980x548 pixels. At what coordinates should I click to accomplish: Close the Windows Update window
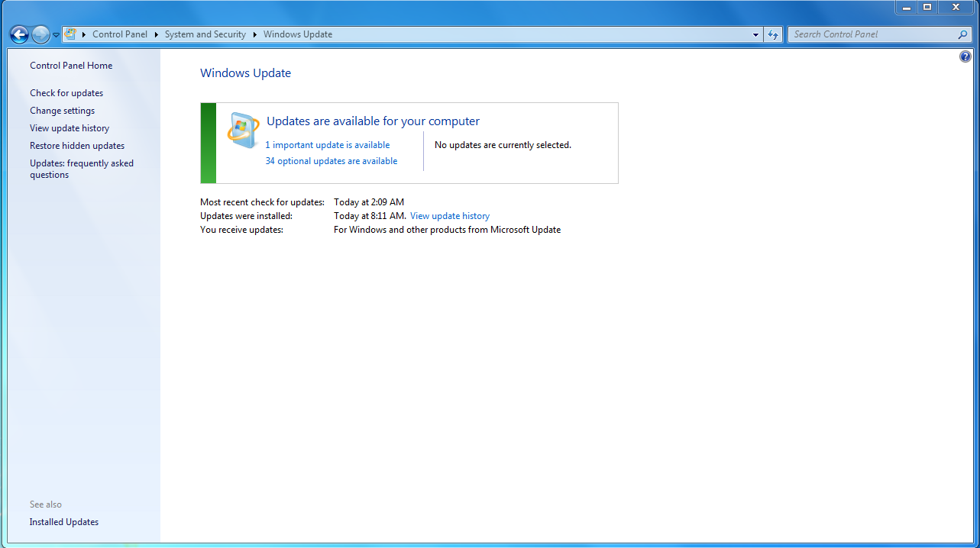click(x=956, y=7)
